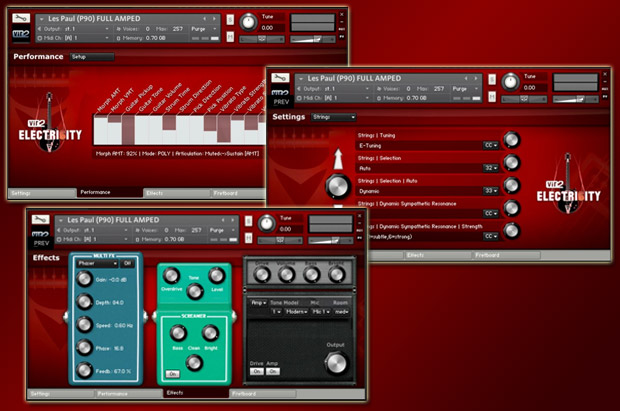
Task: Open Purge menu in Performance window header
Action: 204,29
